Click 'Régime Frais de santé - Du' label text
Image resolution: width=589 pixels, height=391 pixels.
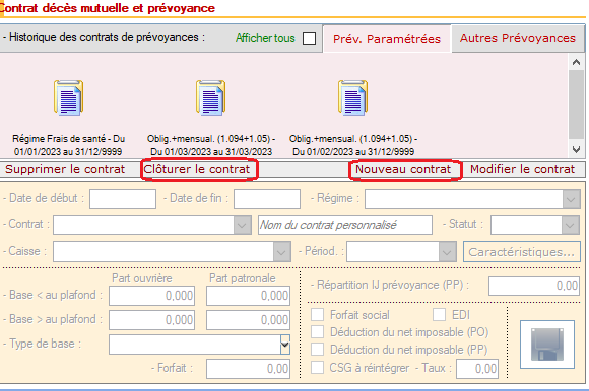(68, 139)
